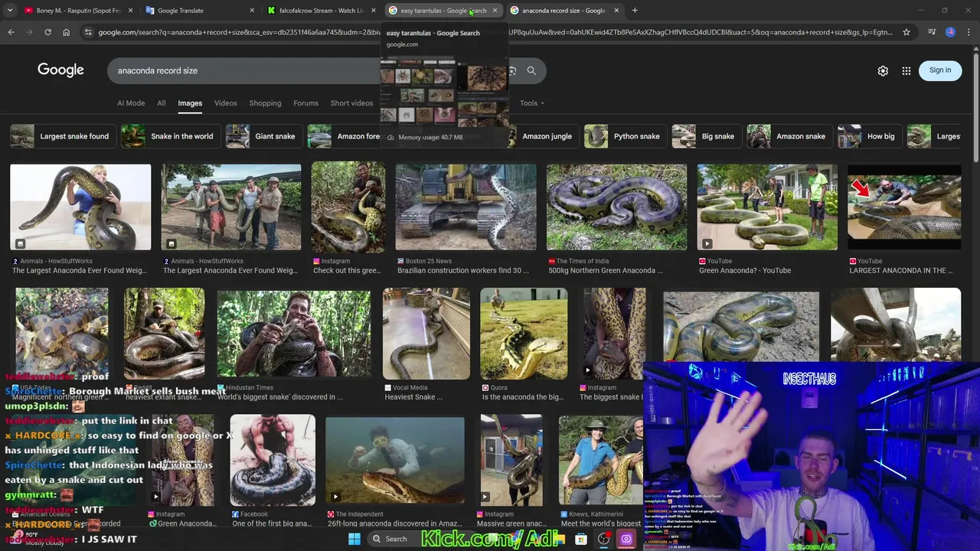Open the tab search dropdown arrow

coord(10,11)
